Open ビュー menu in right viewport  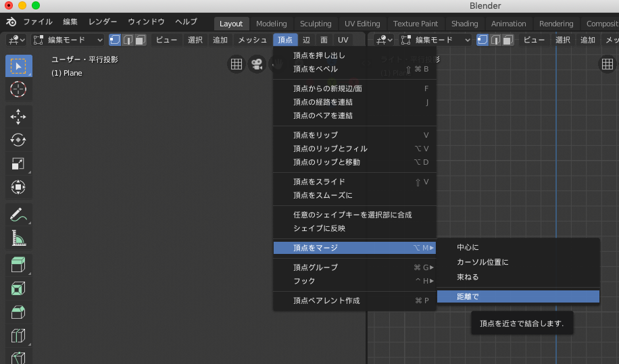tap(534, 40)
